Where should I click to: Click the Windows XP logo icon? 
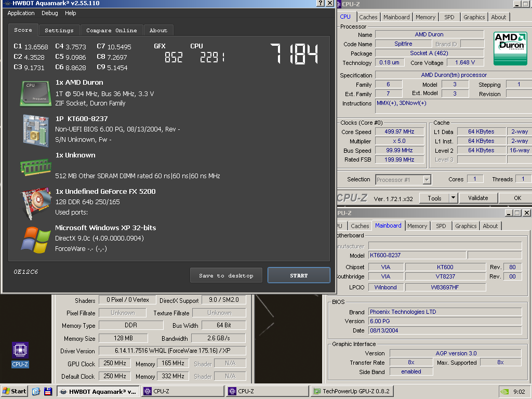36,240
